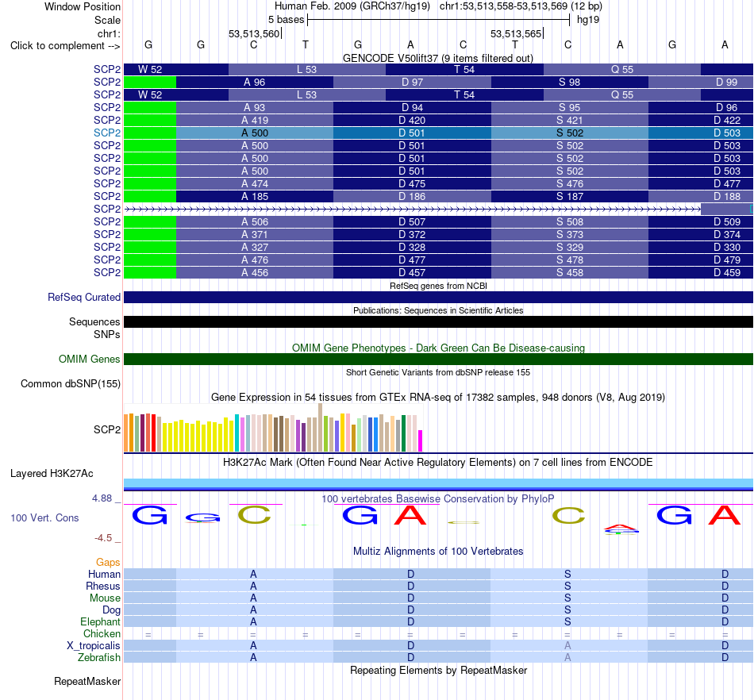Click the Rhesus species label in Multiz
Screen dimensions: 754x700
(x=102, y=586)
